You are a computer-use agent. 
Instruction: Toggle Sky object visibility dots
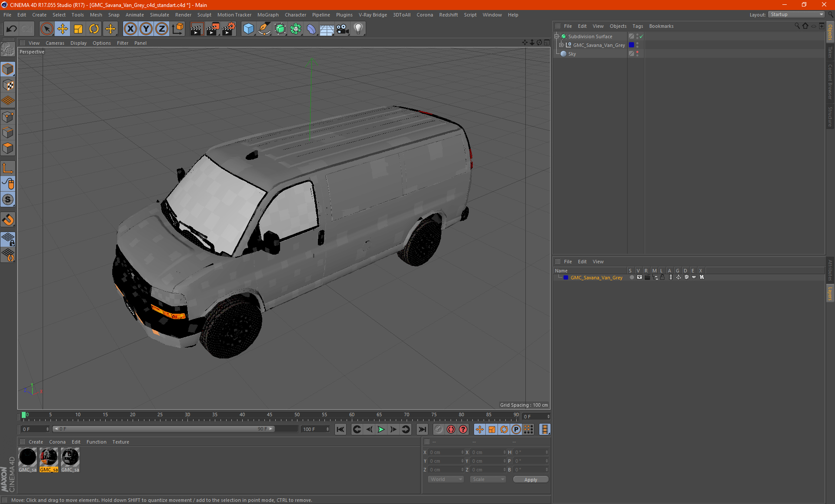tap(637, 54)
